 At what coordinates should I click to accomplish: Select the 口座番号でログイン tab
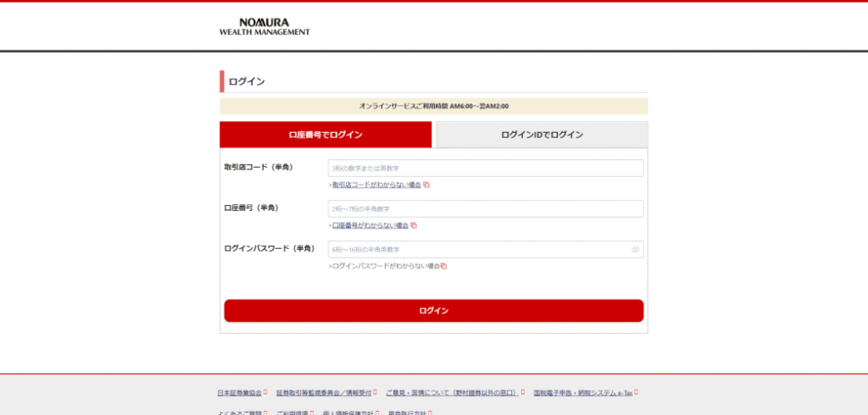[325, 135]
